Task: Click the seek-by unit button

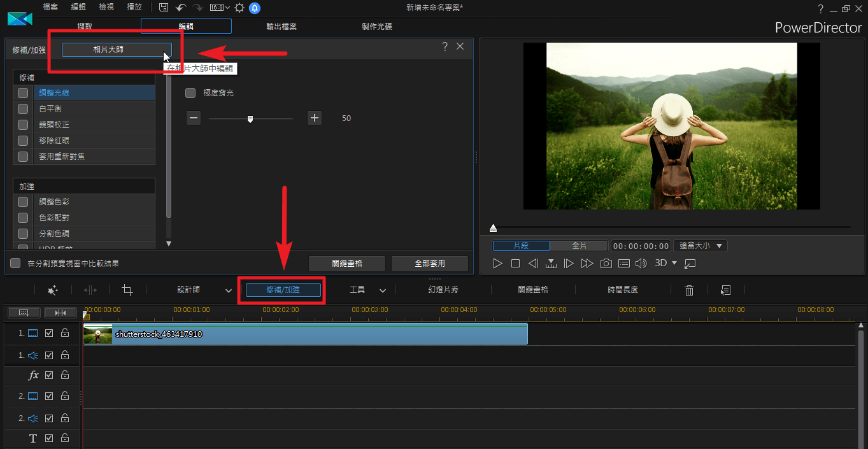Action: pyautogui.click(x=551, y=263)
